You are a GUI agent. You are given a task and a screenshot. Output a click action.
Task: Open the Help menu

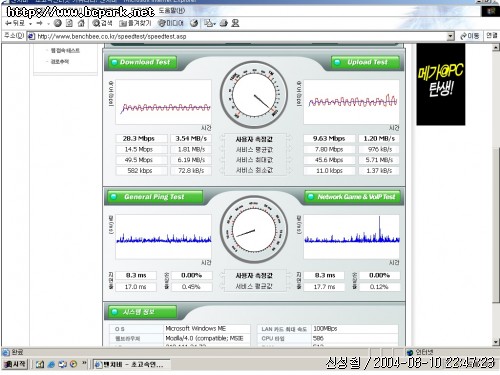pos(172,11)
